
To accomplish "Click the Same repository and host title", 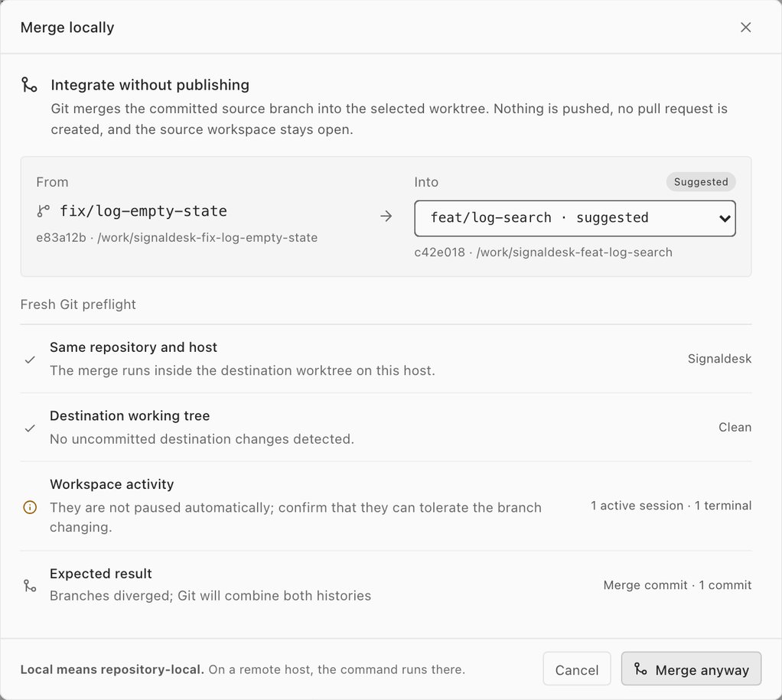I will (133, 347).
